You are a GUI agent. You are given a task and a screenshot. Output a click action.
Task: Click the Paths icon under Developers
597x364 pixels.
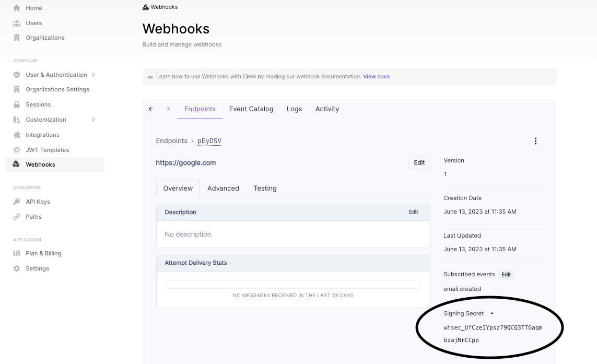tap(16, 216)
